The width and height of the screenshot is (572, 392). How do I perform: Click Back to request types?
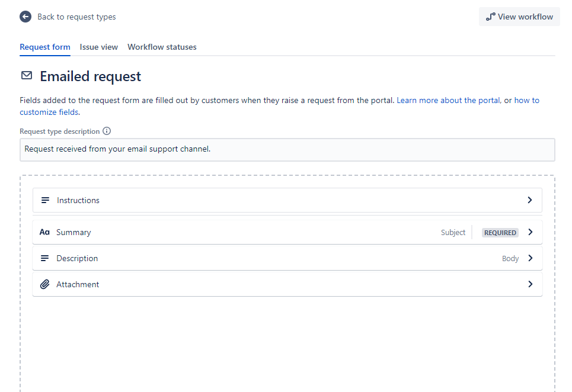[76, 17]
